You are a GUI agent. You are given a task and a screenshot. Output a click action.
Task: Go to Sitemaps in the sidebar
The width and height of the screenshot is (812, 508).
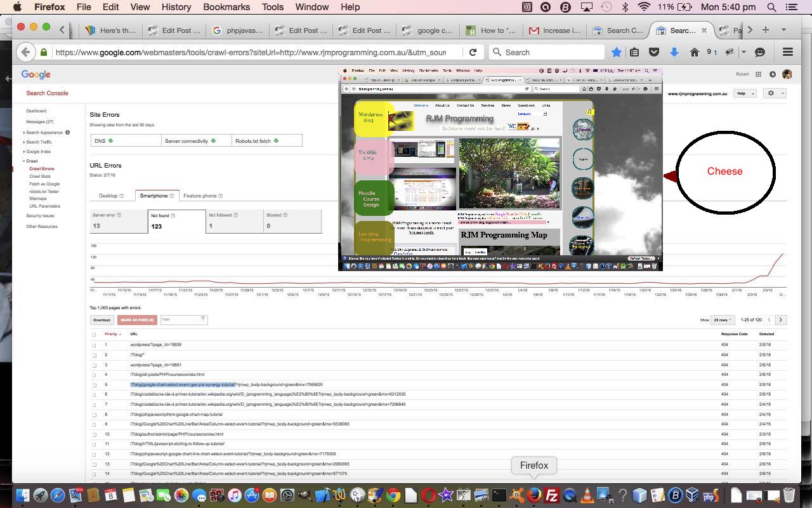coord(38,199)
